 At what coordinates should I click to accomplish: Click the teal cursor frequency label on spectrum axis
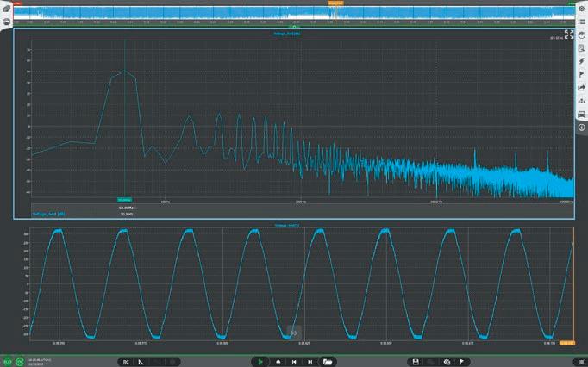(x=124, y=200)
